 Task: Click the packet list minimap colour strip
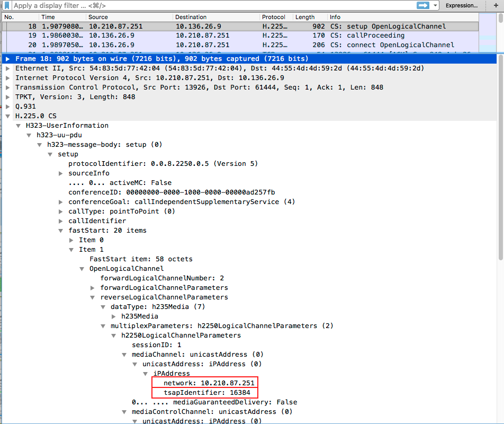coord(488,32)
